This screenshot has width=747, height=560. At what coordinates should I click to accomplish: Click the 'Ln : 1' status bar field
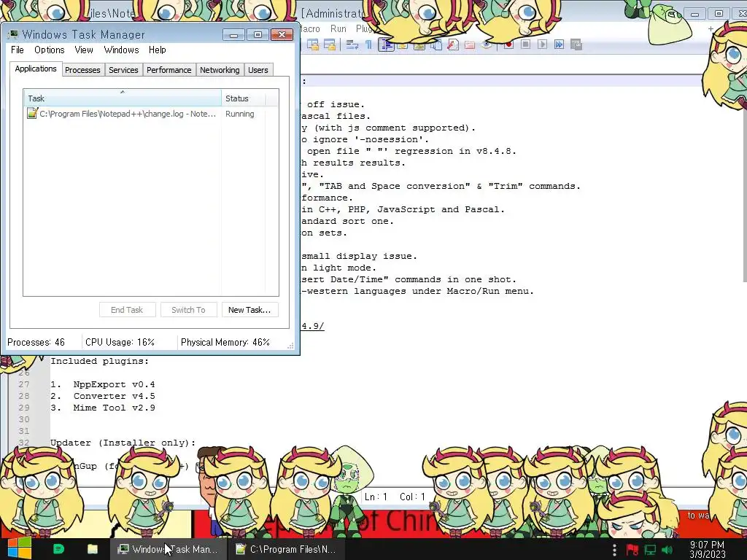tap(376, 497)
